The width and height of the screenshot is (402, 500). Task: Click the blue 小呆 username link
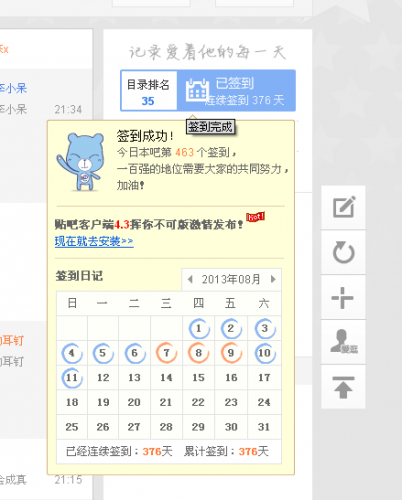13,88
